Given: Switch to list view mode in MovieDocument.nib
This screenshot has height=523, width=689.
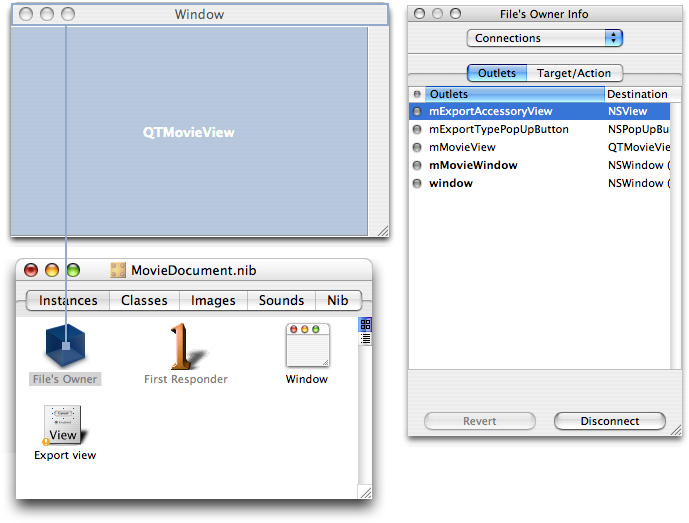Looking at the screenshot, I should [365, 338].
